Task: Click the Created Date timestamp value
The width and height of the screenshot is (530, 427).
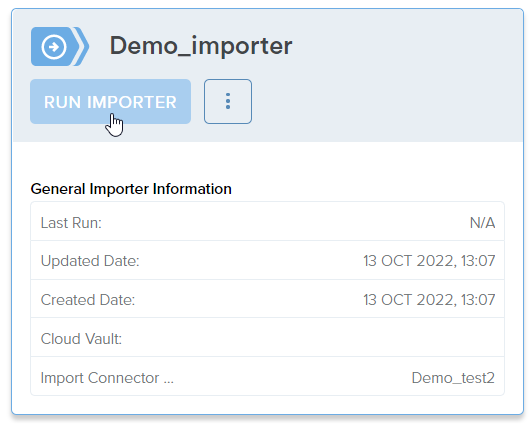Action: click(429, 300)
